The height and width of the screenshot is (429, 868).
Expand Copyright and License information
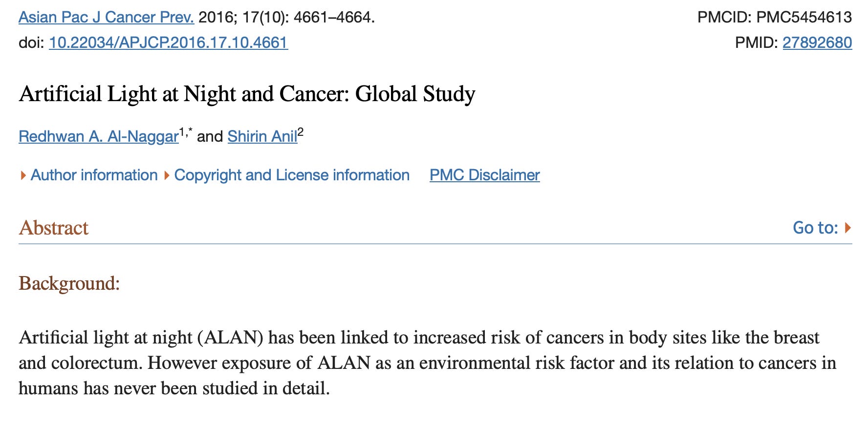(x=292, y=175)
